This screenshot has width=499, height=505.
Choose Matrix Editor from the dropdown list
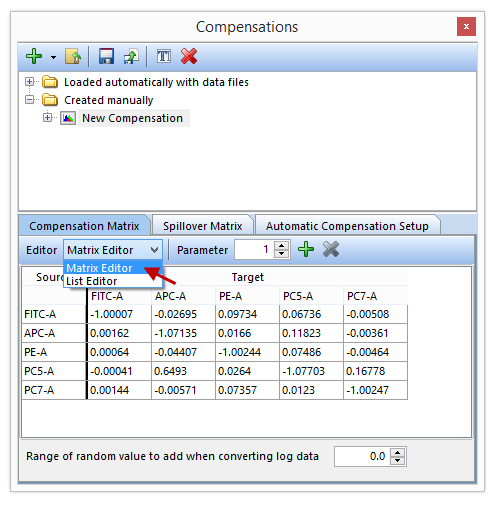pos(113,268)
